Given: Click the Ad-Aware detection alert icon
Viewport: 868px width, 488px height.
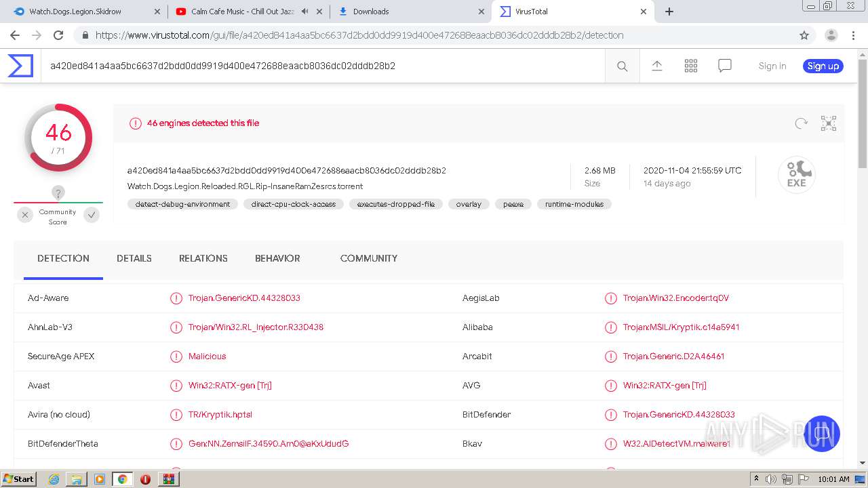Looking at the screenshot, I should [176, 298].
